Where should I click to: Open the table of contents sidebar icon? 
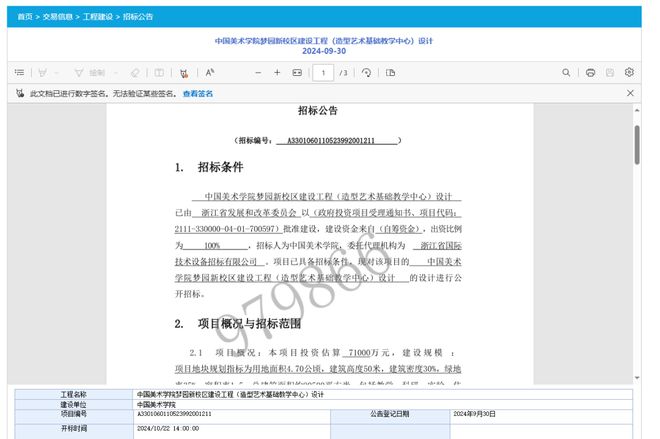coord(19,72)
